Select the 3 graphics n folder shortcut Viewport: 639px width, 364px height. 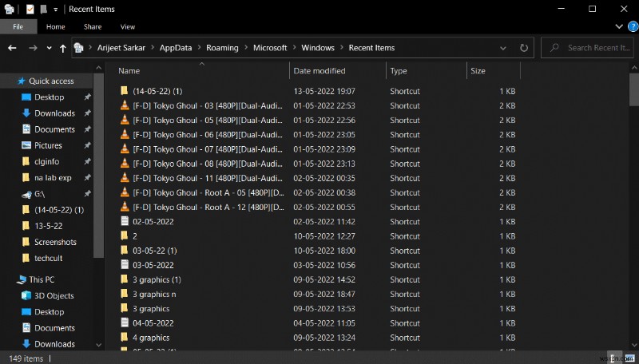click(154, 295)
